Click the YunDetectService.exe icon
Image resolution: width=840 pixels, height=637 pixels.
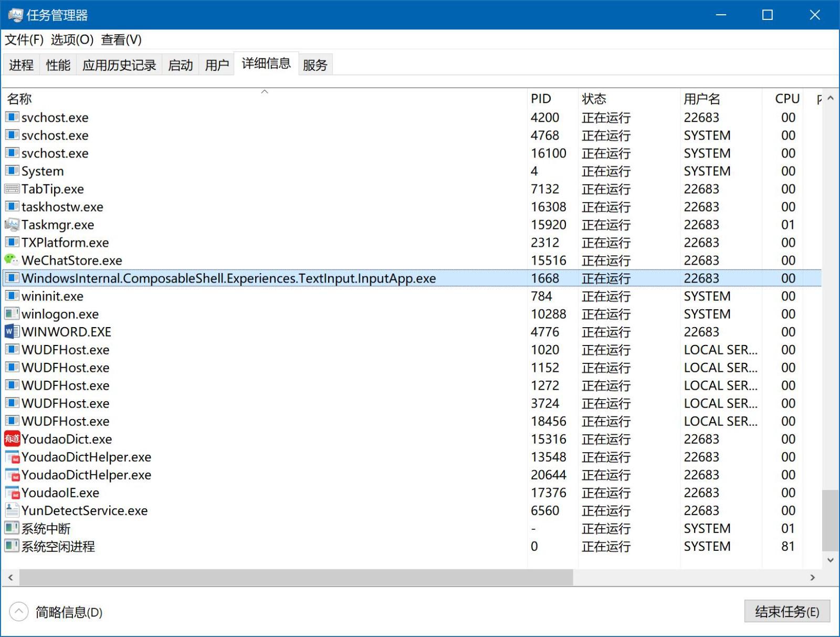[12, 510]
